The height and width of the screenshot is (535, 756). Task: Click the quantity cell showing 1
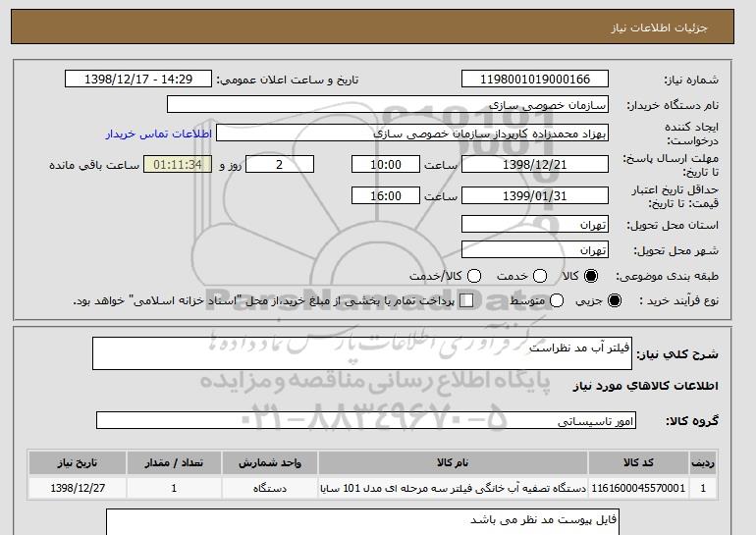click(174, 488)
